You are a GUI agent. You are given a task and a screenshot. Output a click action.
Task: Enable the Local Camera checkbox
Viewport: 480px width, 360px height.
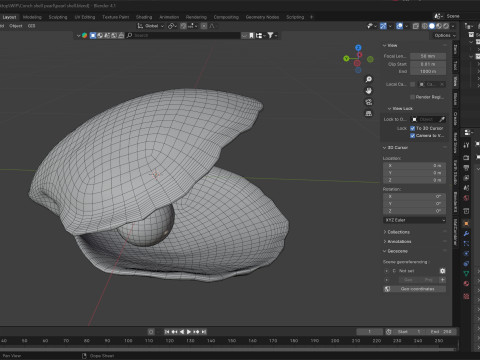click(x=413, y=84)
